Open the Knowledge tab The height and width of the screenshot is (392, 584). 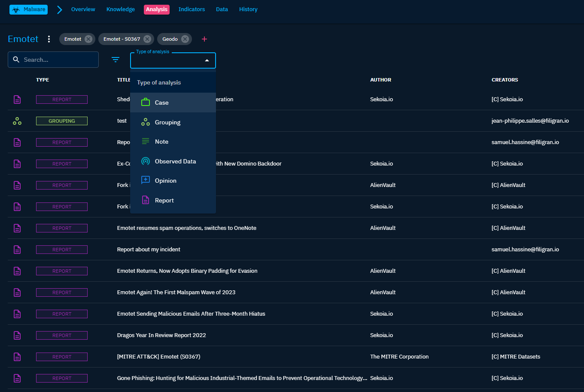coord(121,9)
